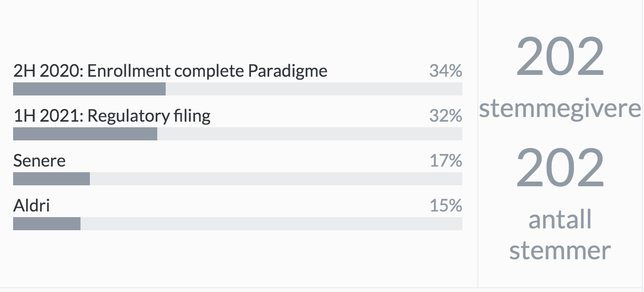
Task: Click the 202 antall stemmer count
Action: coord(560,168)
